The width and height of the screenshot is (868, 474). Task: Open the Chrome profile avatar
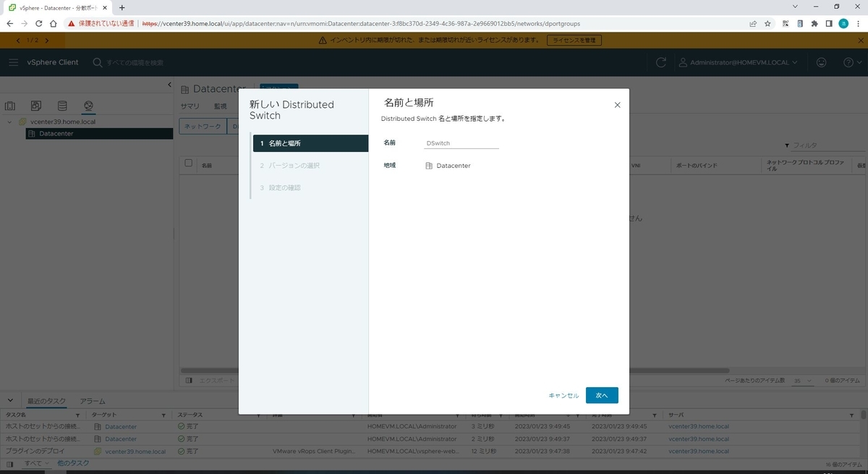843,23
